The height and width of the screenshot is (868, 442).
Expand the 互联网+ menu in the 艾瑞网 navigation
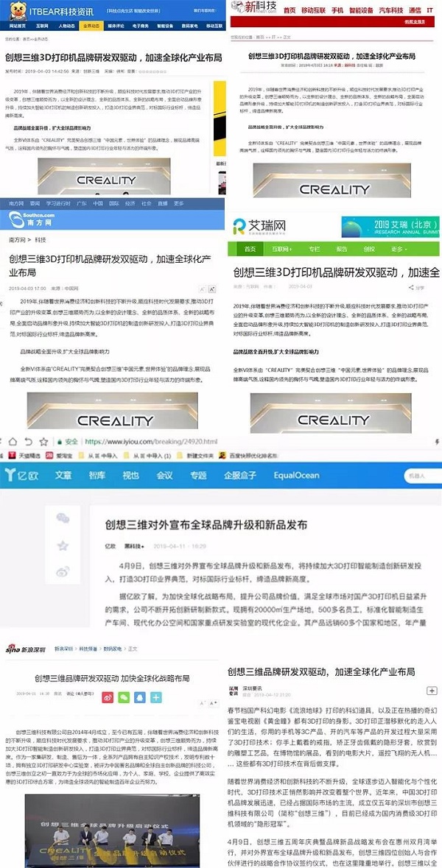pyautogui.click(x=282, y=249)
